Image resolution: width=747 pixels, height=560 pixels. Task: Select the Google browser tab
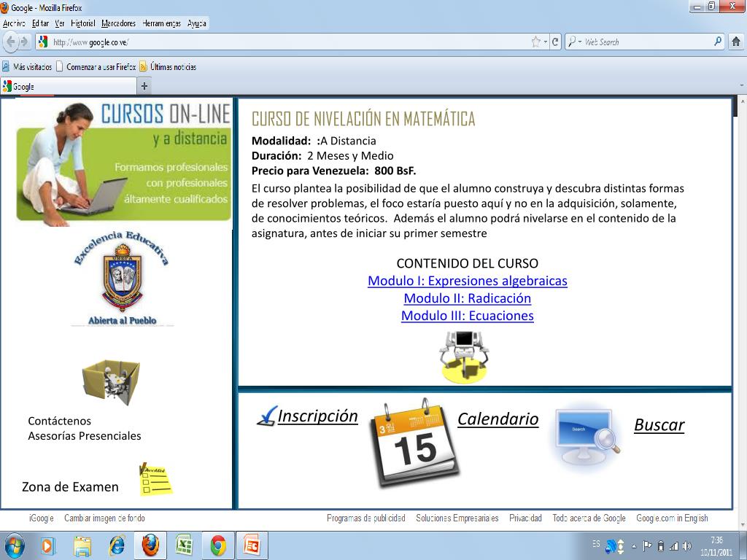click(x=68, y=86)
